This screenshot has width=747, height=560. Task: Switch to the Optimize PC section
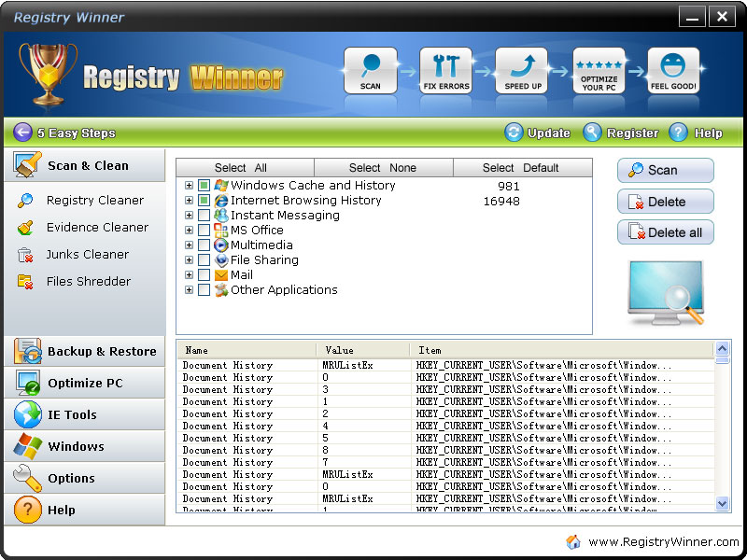(x=84, y=383)
